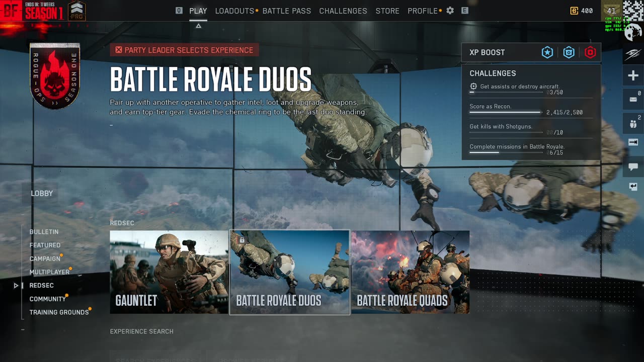Open the mail inbox icon
Screen dimensions: 644x362
coord(633,99)
